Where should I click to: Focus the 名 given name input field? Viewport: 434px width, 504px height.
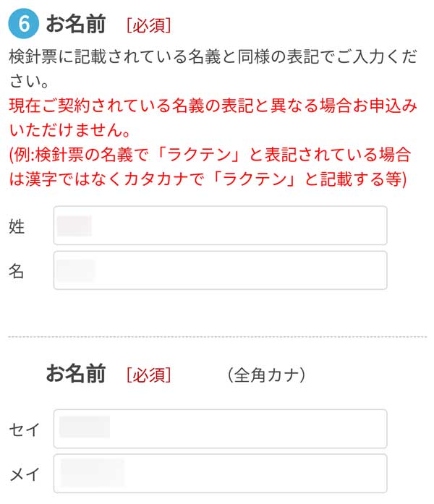(x=220, y=270)
